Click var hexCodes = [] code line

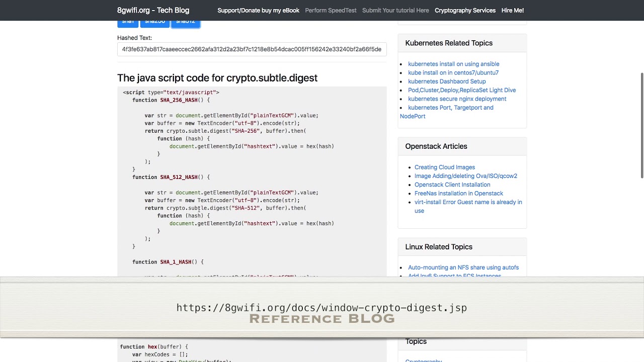tap(160, 354)
